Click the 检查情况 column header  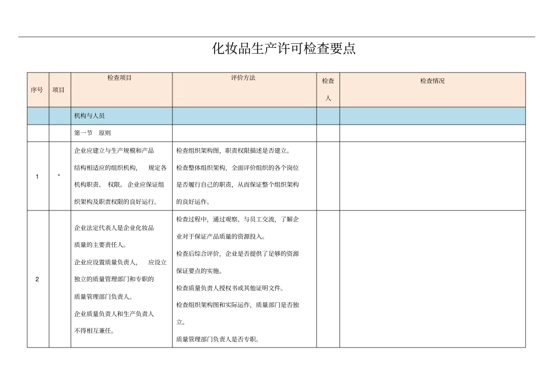[433, 90]
